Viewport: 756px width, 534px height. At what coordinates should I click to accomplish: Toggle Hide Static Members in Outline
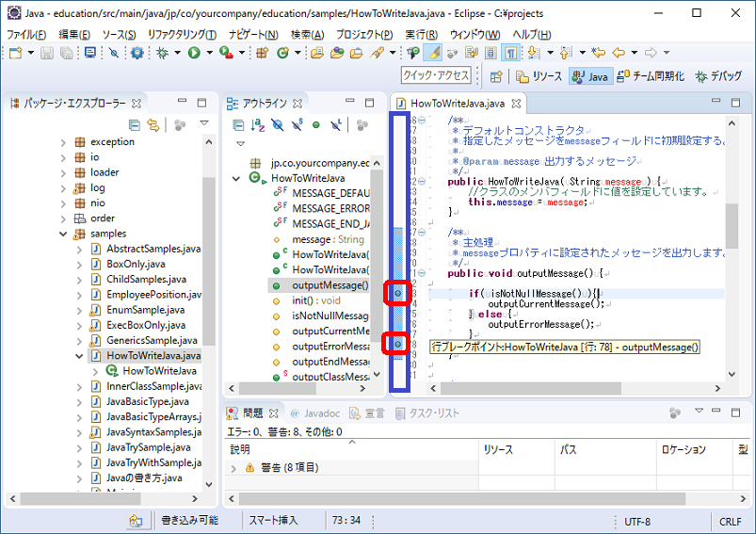tap(297, 125)
